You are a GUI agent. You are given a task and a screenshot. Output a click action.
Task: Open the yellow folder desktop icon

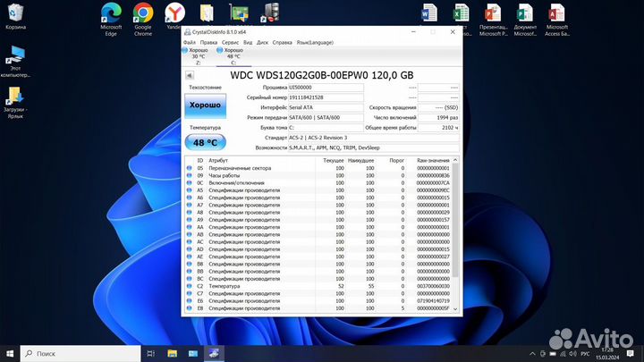point(207,13)
